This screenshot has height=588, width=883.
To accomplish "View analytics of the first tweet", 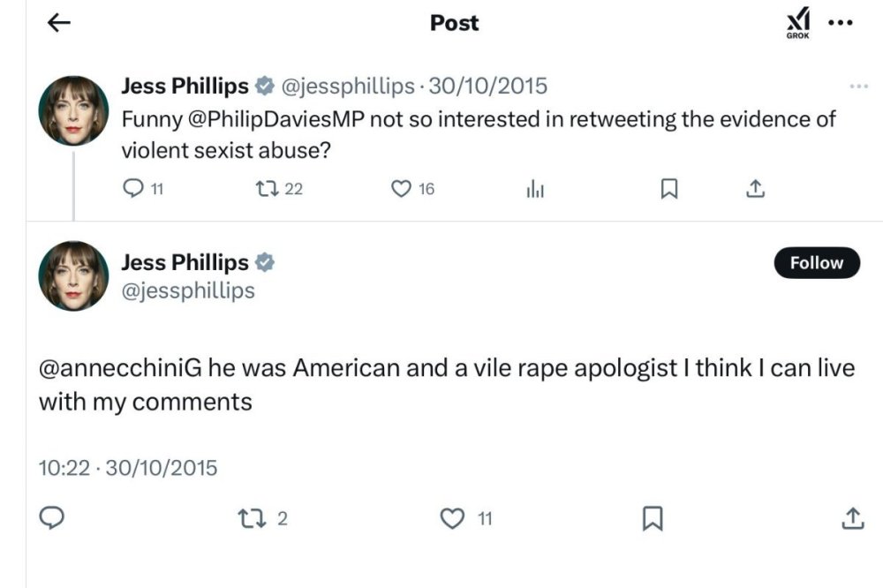I will click(535, 189).
